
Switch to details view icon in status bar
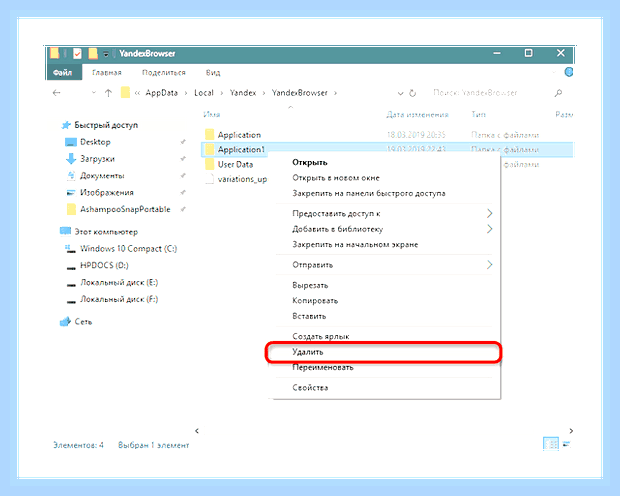click(551, 444)
